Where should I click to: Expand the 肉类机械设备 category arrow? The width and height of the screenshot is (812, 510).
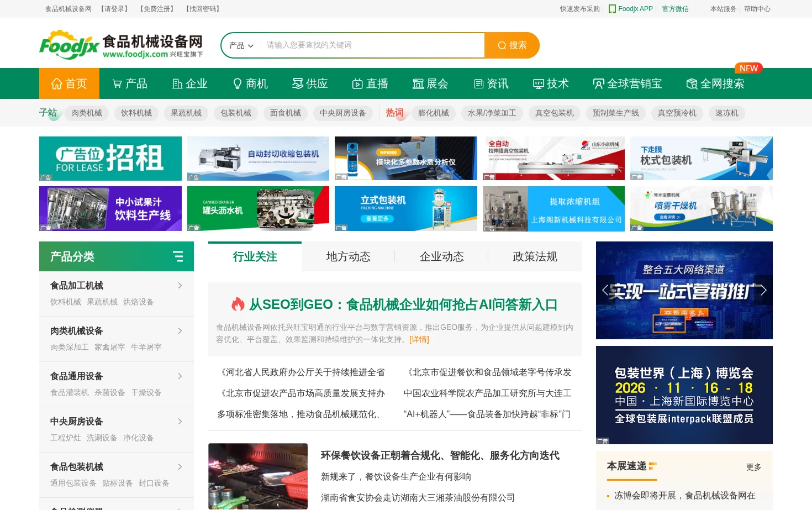[180, 331]
